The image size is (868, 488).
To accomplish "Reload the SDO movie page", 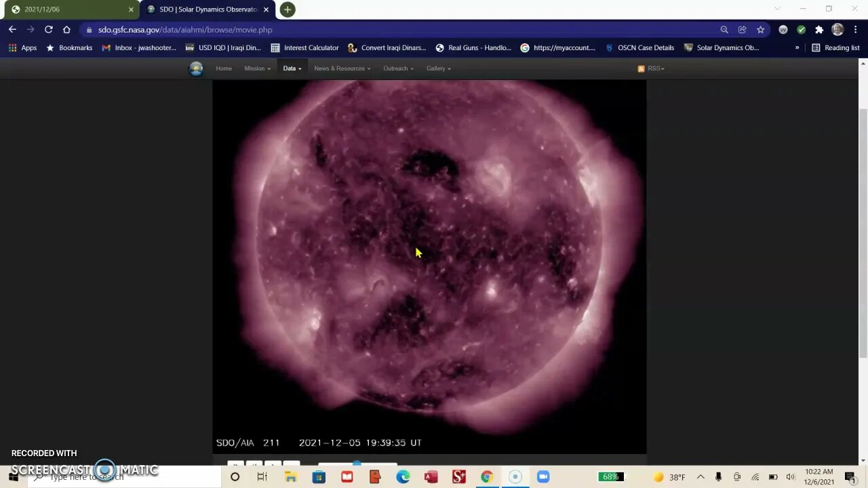I will [48, 30].
